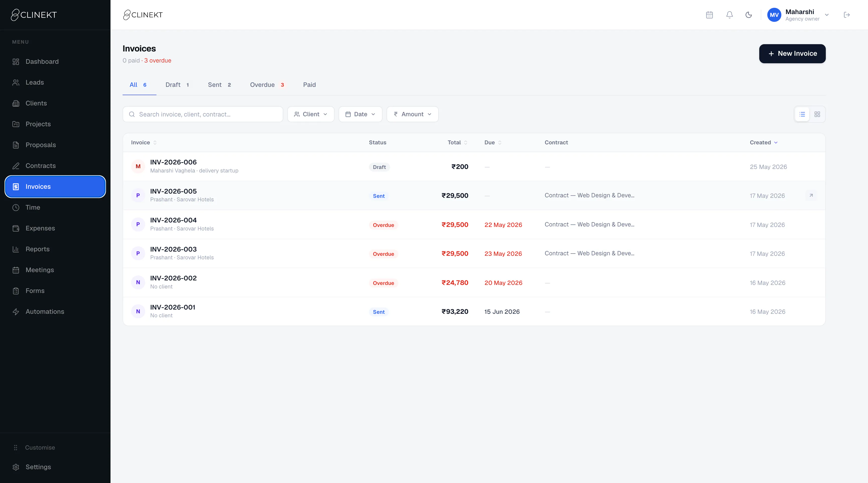The height and width of the screenshot is (483, 868).
Task: Open Projects from sidebar
Action: 55,124
